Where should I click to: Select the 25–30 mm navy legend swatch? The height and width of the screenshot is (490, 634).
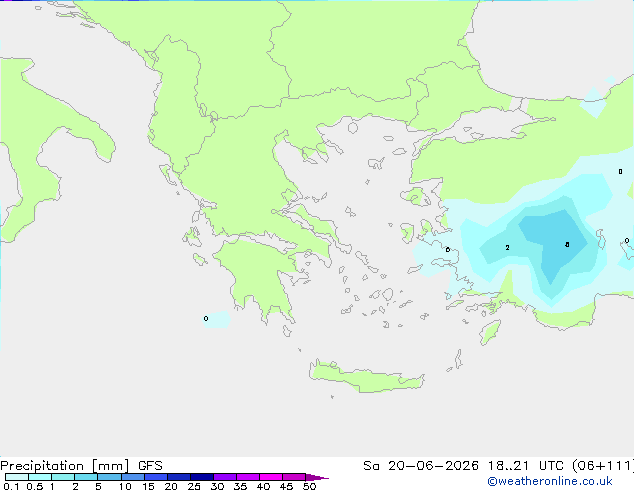[201, 477]
